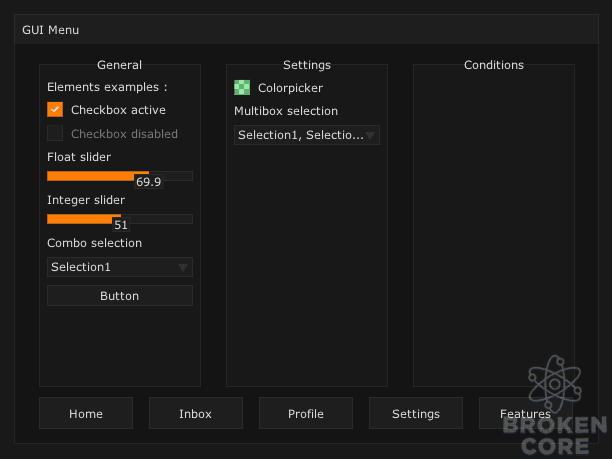Click the 'Elements examples :' label

pyautogui.click(x=107, y=87)
